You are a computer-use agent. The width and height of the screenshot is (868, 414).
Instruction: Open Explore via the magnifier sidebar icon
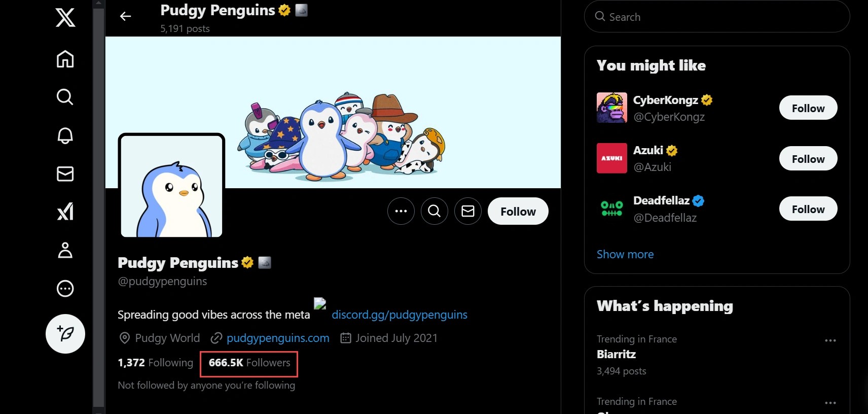point(65,96)
